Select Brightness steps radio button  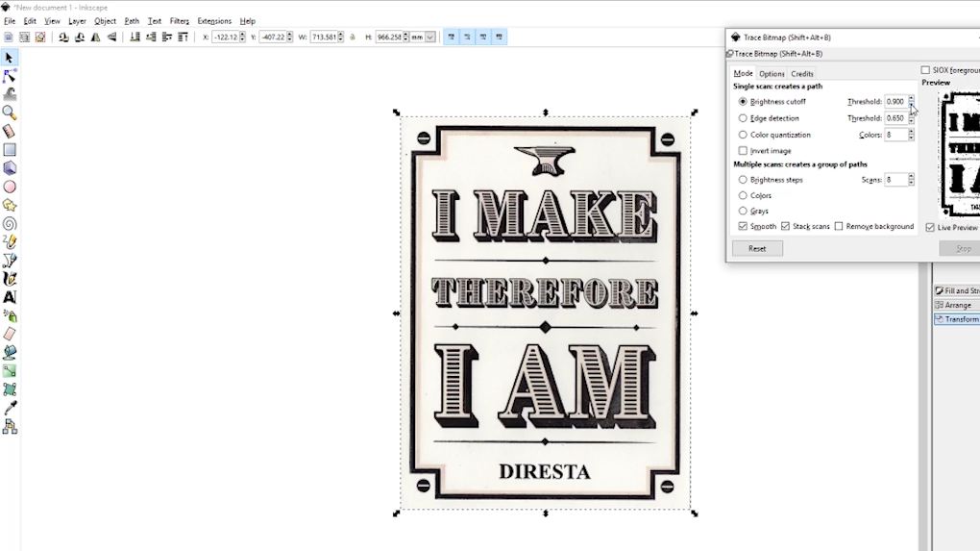(743, 180)
